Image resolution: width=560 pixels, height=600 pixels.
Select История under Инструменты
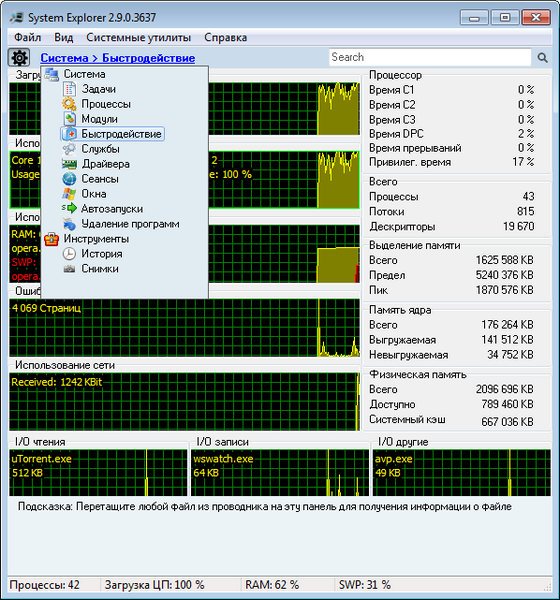pos(102,254)
